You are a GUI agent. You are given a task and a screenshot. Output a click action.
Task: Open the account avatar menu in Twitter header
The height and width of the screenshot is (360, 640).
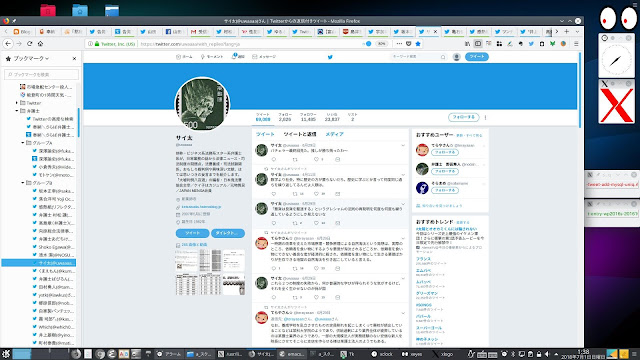pos(457,57)
